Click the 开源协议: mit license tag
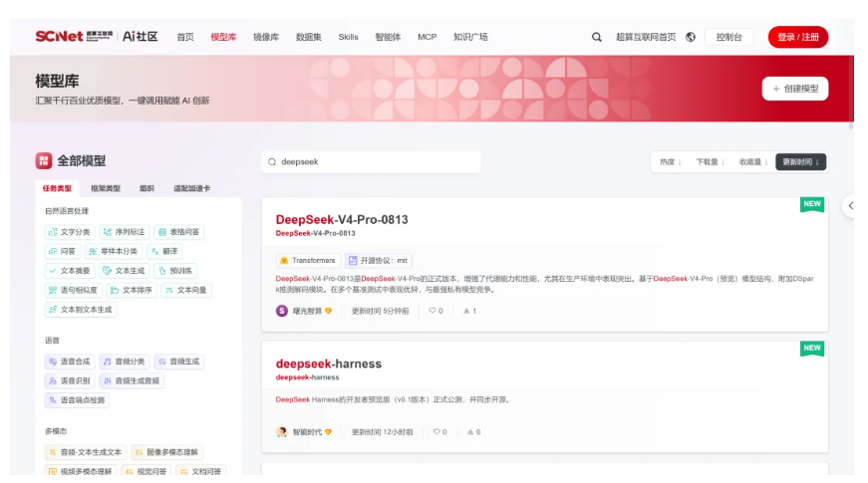Screen dimensions: 868x483 (378, 261)
